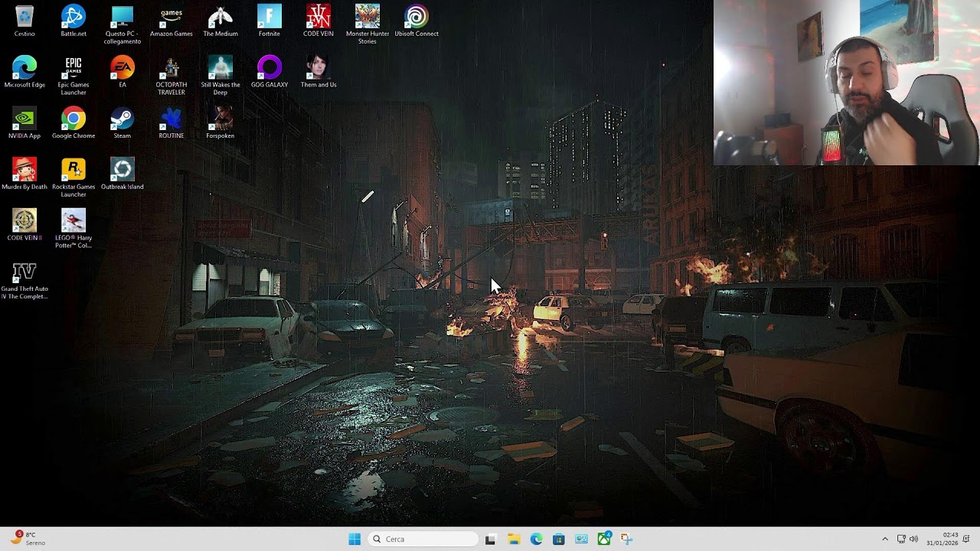980x551 pixels.
Task: Select the EA app desktop shortcut
Action: [122, 73]
